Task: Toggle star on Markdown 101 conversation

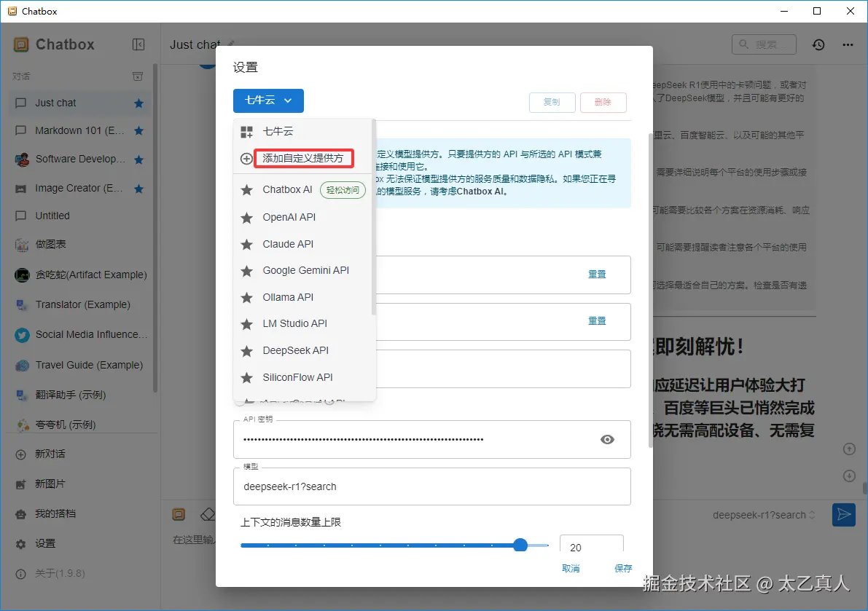Action: click(x=139, y=130)
